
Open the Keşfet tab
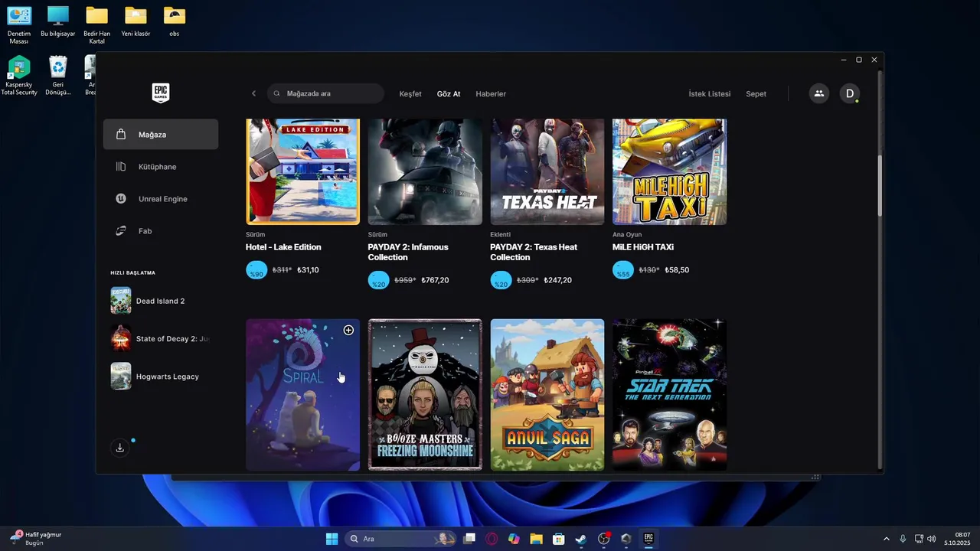click(x=410, y=94)
